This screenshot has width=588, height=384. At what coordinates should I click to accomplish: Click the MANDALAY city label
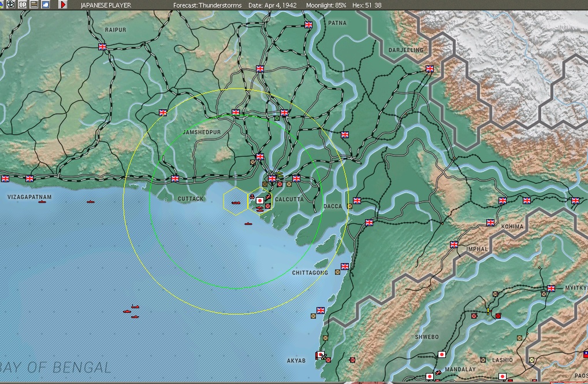(460, 370)
